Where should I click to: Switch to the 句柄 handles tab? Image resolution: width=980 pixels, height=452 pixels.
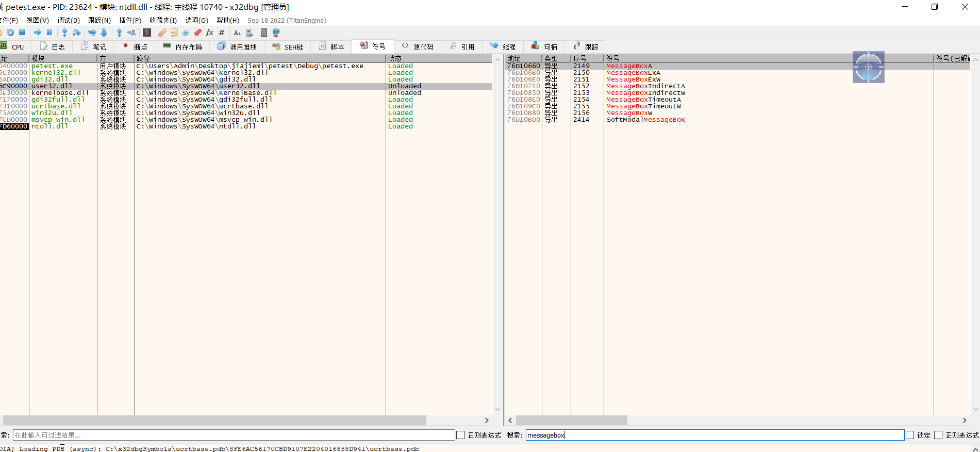click(544, 46)
